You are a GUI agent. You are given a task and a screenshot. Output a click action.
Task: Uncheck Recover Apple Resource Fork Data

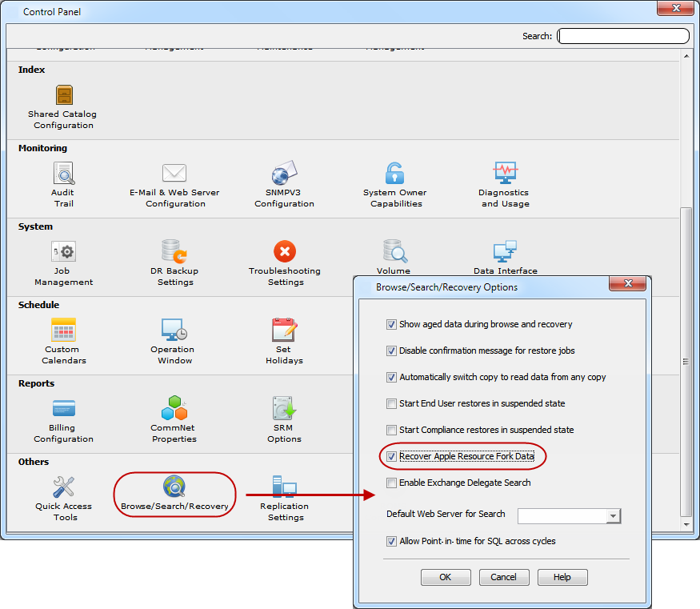click(391, 456)
